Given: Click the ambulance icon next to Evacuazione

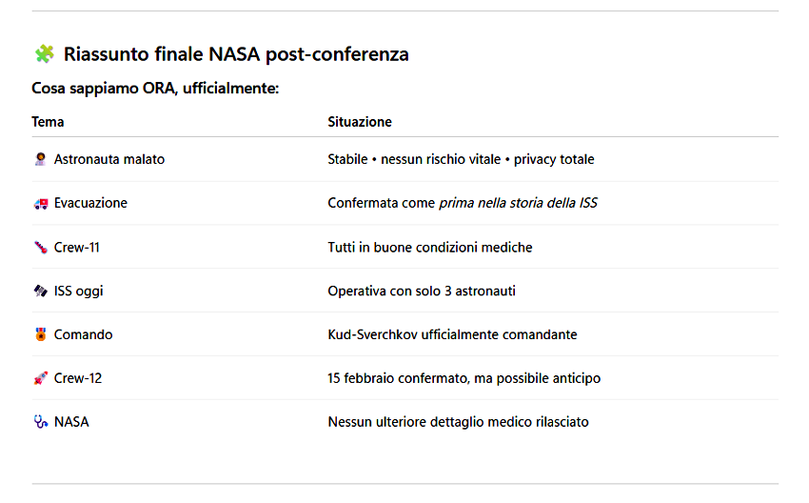Looking at the screenshot, I should pos(40,203).
